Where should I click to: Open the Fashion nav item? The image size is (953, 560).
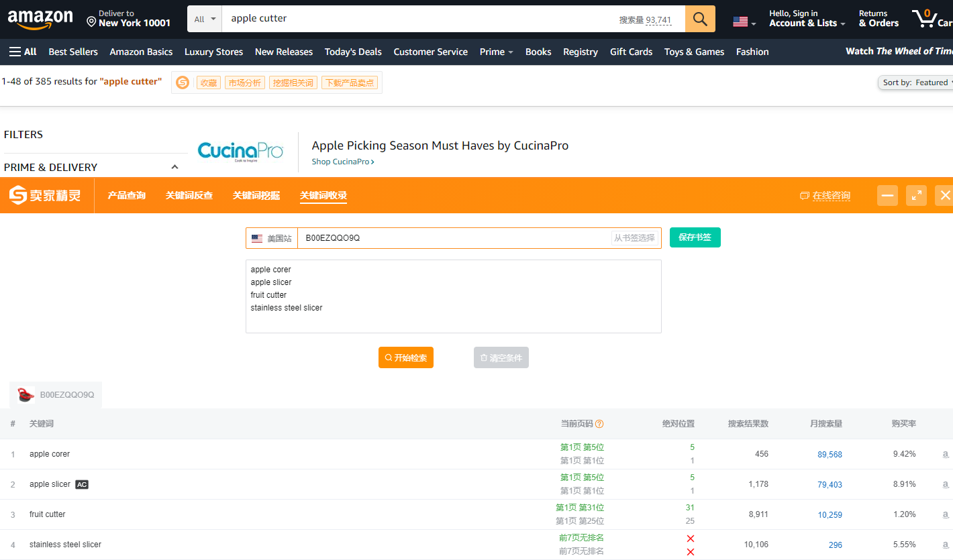point(752,52)
